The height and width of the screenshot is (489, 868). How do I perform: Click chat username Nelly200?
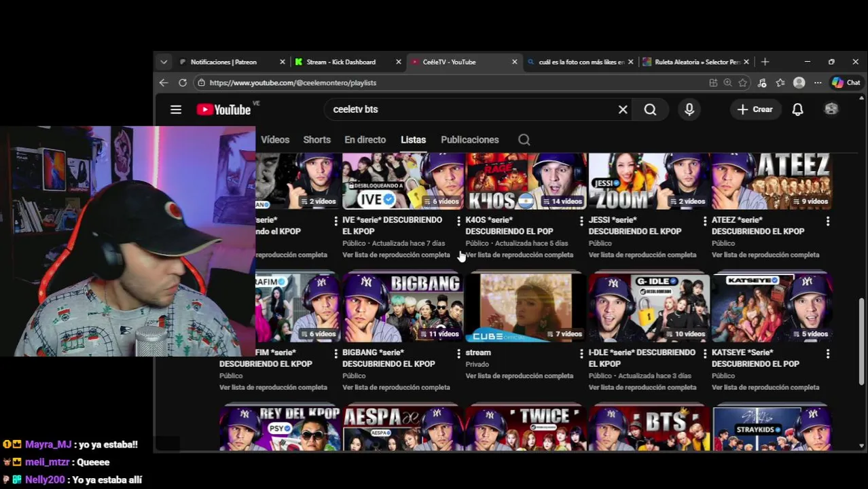tap(45, 480)
